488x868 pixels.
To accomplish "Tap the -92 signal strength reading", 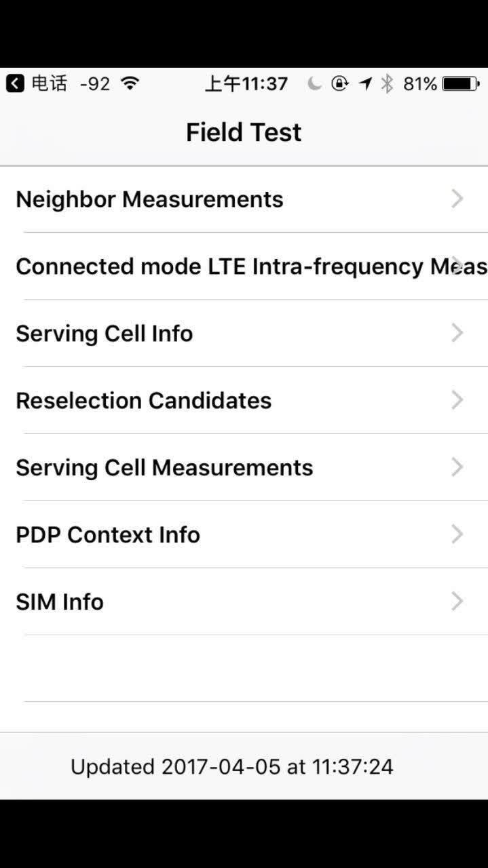I will [94, 83].
